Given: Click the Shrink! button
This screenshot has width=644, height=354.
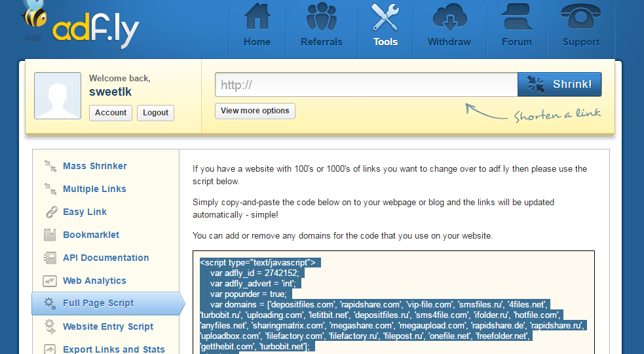Looking at the screenshot, I should point(559,85).
